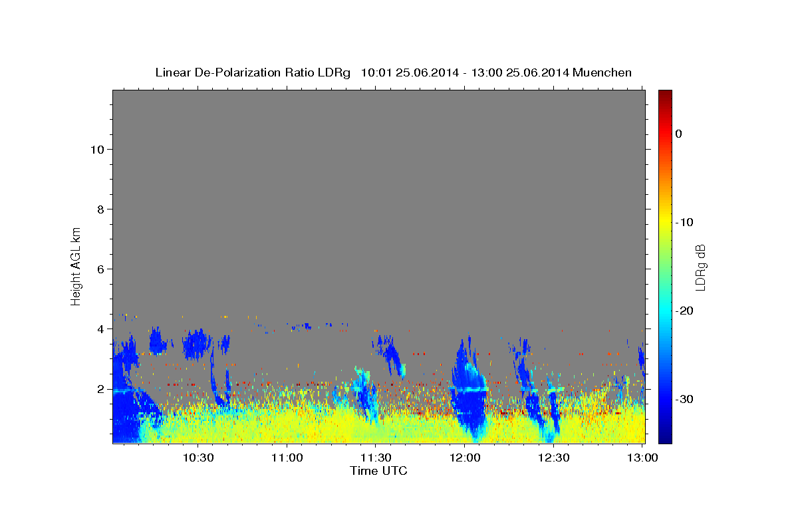Select the 11:30 time tick label
Image resolution: width=798 pixels, height=532 pixels.
[x=376, y=458]
